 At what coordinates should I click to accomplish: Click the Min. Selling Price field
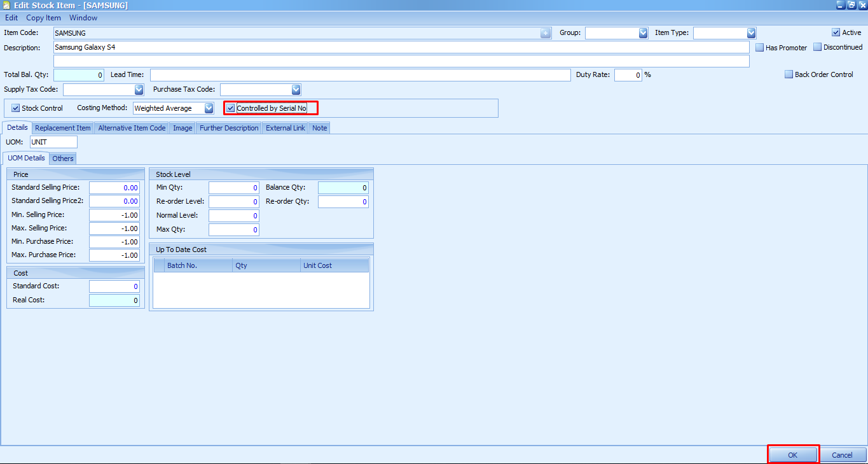point(114,215)
